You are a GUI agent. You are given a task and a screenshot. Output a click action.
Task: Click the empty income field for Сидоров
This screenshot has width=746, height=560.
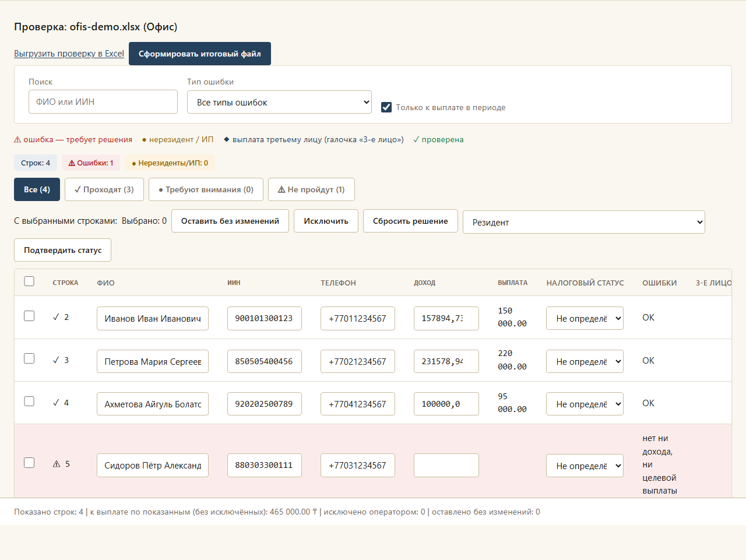click(x=446, y=465)
